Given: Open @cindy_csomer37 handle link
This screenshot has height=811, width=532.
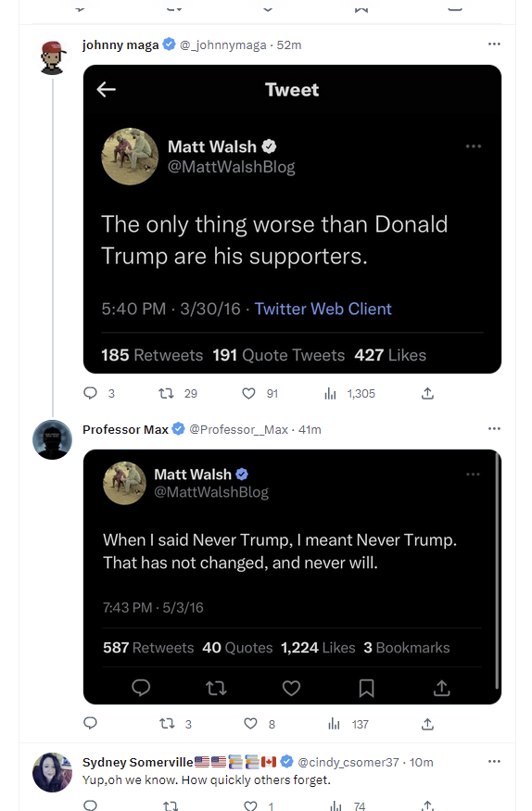Looking at the screenshot, I should coord(348,762).
